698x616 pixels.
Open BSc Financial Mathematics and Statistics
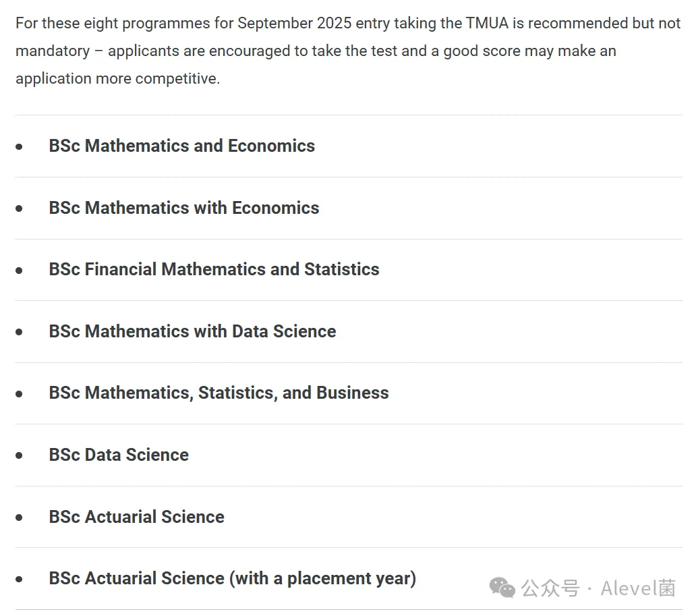tap(214, 269)
